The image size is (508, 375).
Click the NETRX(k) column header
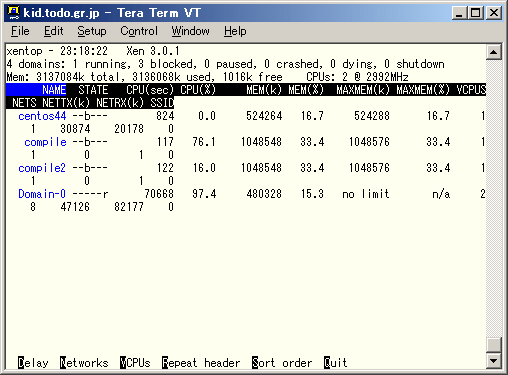120,103
